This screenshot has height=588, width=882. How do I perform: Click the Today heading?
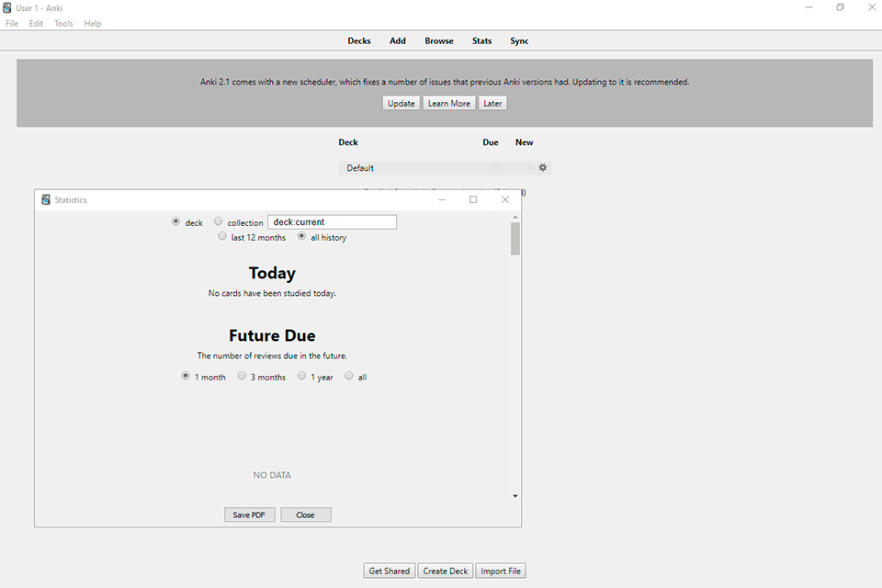[x=272, y=273]
